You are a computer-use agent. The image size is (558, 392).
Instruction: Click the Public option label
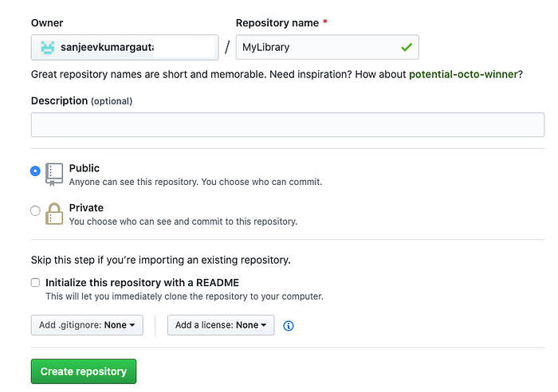point(84,168)
